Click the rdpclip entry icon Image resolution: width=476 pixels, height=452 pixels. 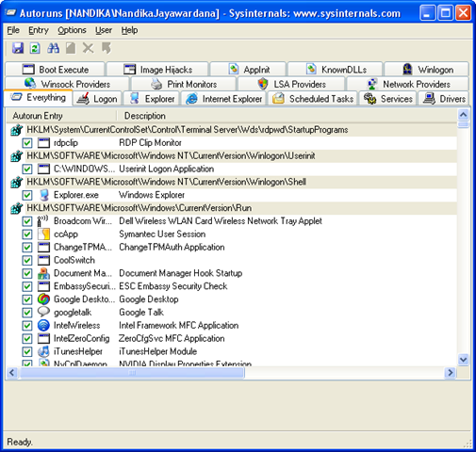43,143
